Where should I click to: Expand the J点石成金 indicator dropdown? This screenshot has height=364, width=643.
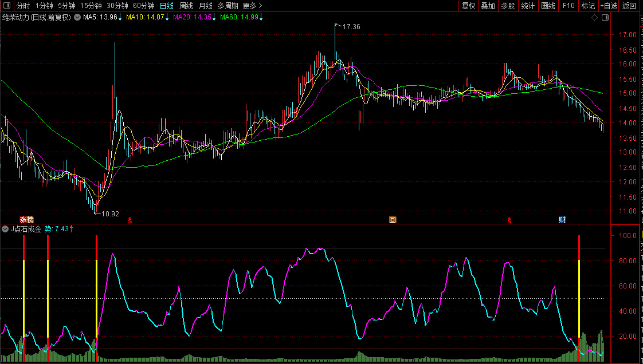click(x=5, y=229)
